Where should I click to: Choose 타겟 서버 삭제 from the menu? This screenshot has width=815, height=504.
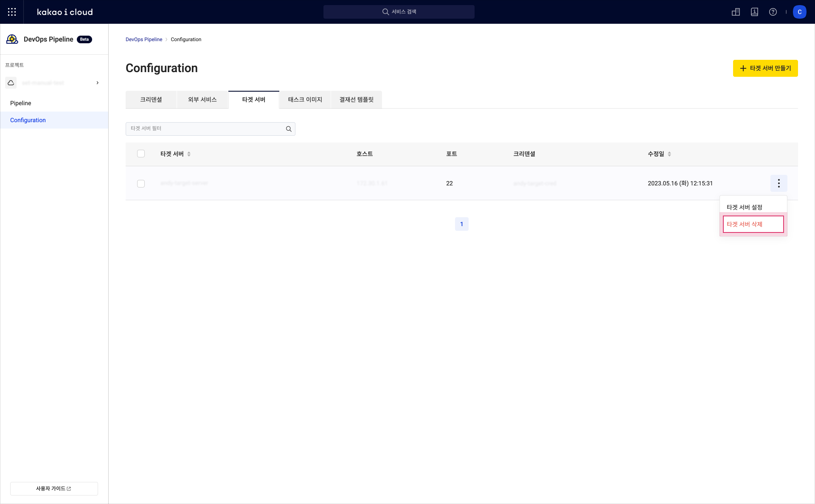(753, 224)
